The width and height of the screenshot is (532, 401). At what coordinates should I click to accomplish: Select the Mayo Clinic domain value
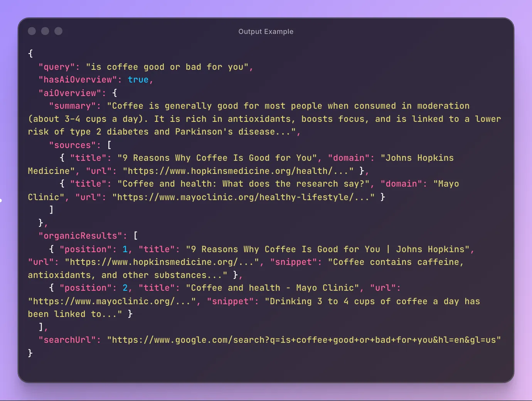pos(447,184)
